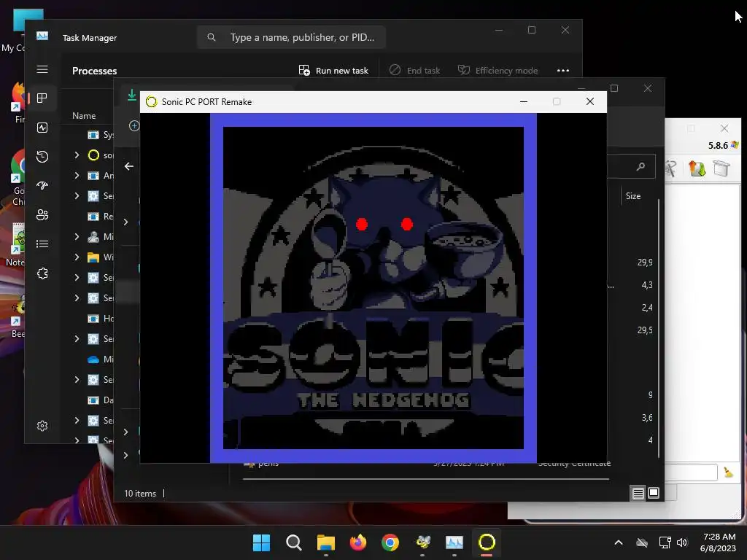Viewport: 747px width, 560px height.
Task: Minimize the Sonic PC PORT Remake window
Action: (524, 102)
